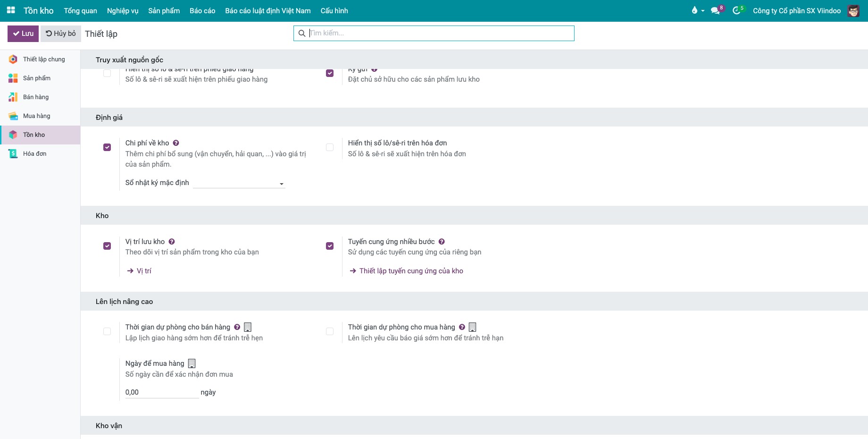Expand the debug droplet dropdown caret
868x439 pixels.
[x=702, y=11]
